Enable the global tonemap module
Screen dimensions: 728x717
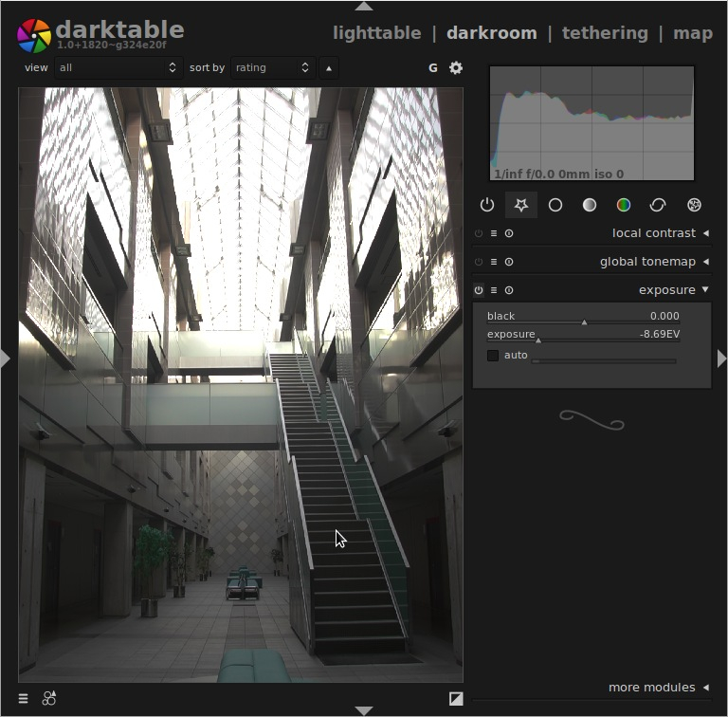pyautogui.click(x=478, y=262)
